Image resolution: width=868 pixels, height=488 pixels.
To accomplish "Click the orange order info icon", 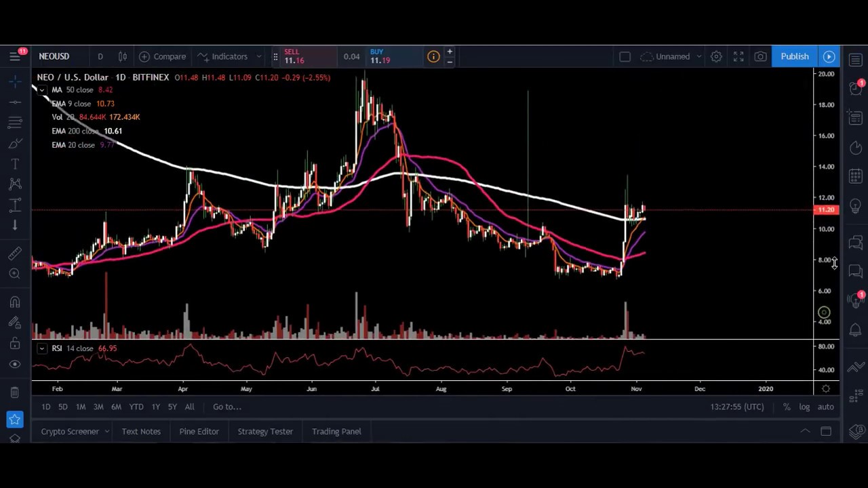I will click(x=433, y=56).
